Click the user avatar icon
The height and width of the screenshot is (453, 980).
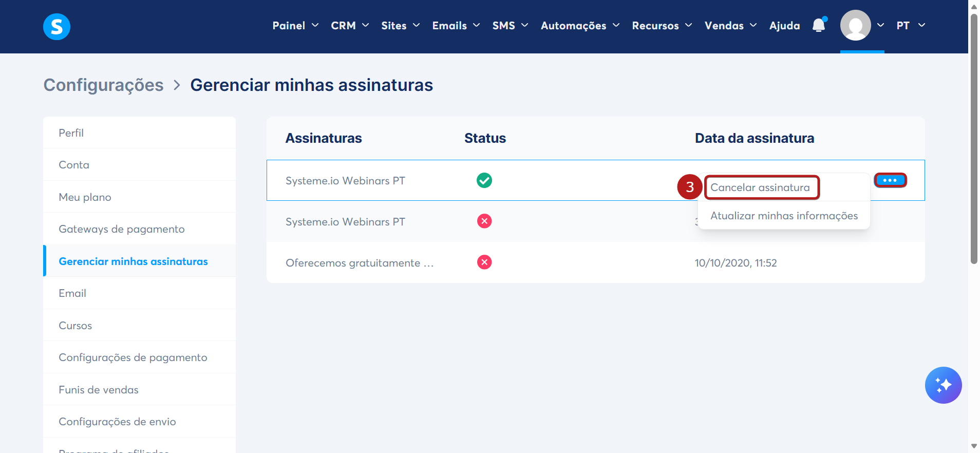(855, 25)
